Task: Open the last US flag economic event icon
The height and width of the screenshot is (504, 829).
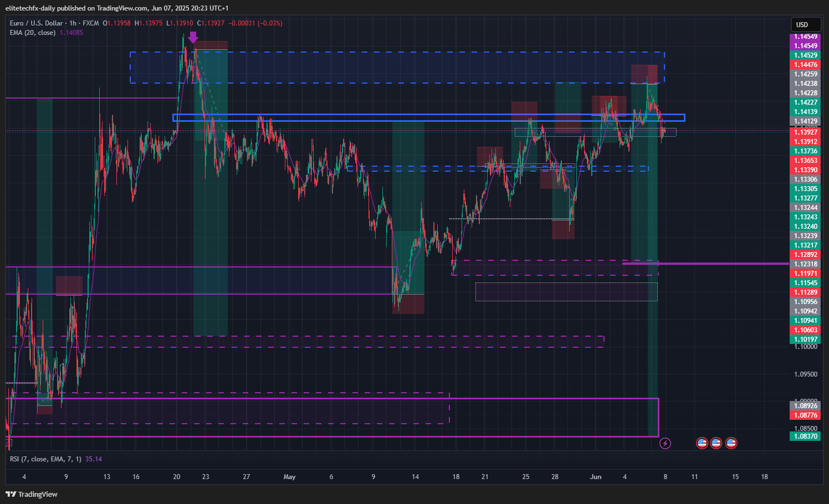Action: click(731, 443)
